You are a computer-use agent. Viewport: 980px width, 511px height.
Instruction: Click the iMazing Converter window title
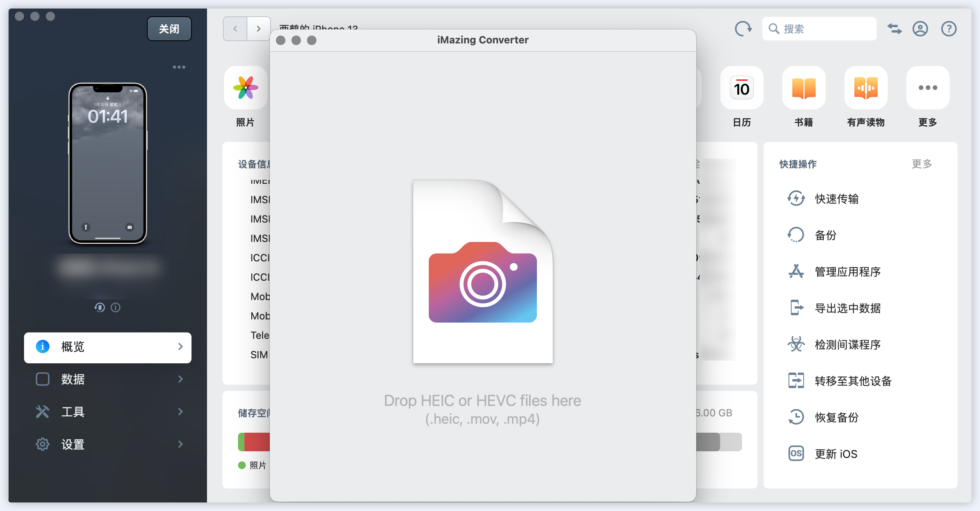click(x=483, y=40)
